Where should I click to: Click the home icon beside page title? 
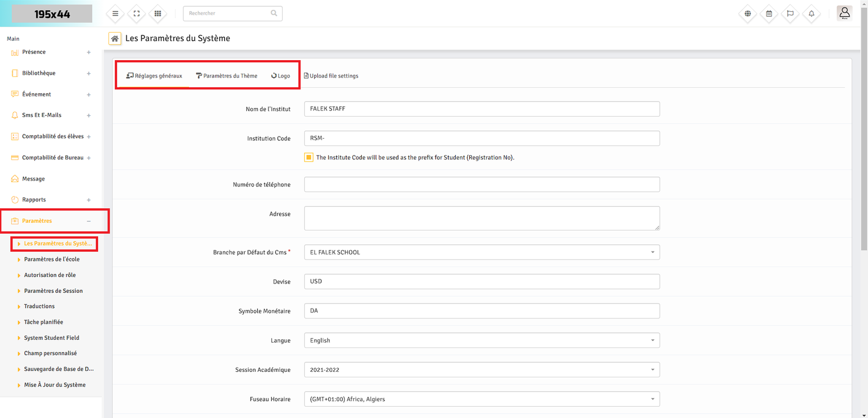pos(114,38)
